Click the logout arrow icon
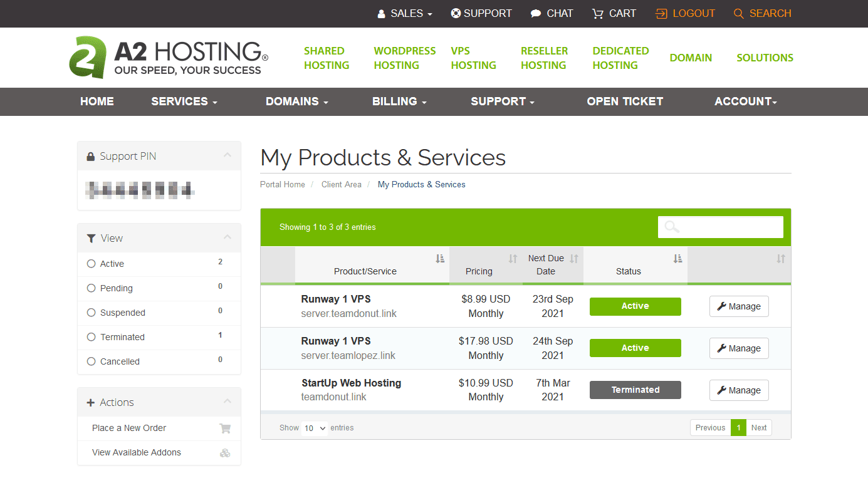The image size is (868, 483). tap(661, 13)
